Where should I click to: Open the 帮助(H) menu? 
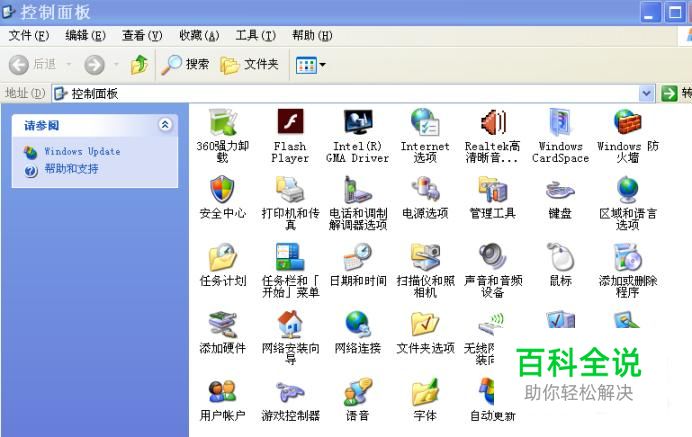pyautogui.click(x=312, y=35)
